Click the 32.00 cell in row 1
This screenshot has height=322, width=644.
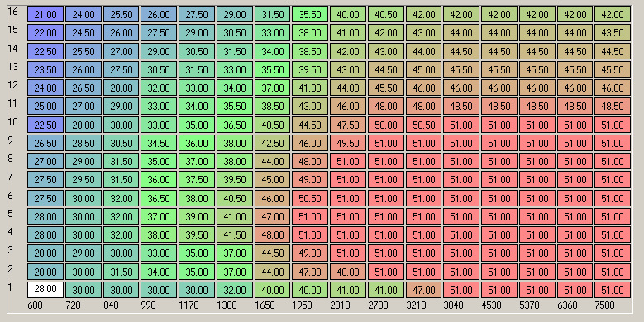[x=235, y=290]
